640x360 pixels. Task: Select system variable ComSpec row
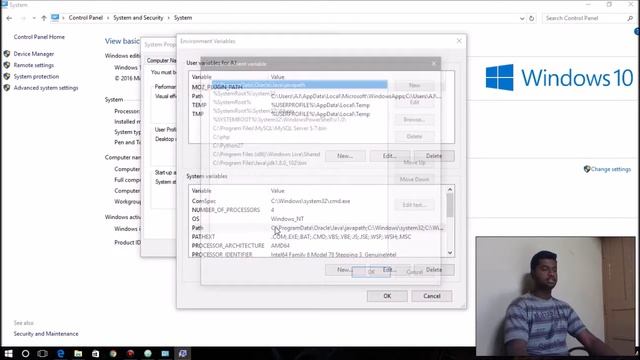pos(318,201)
